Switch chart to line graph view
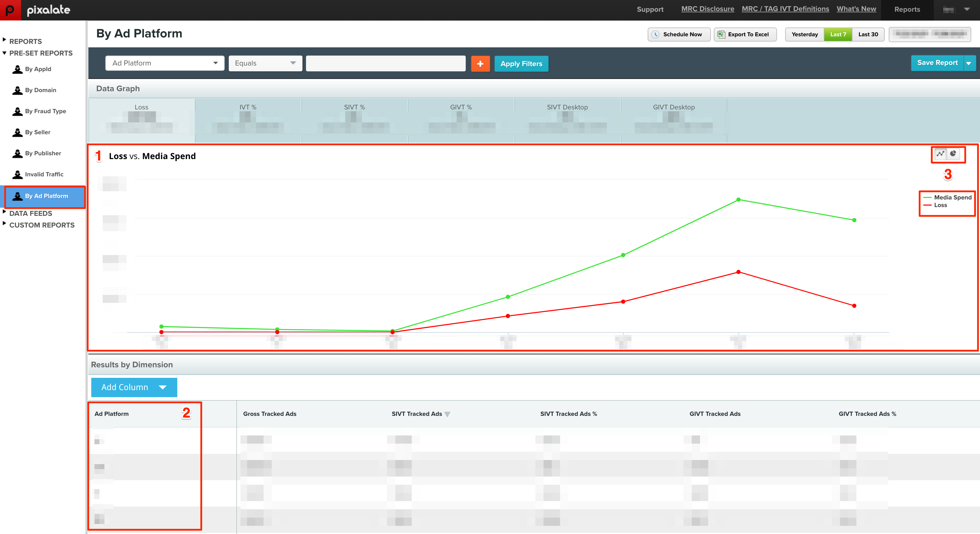This screenshot has width=980, height=534. (941, 154)
